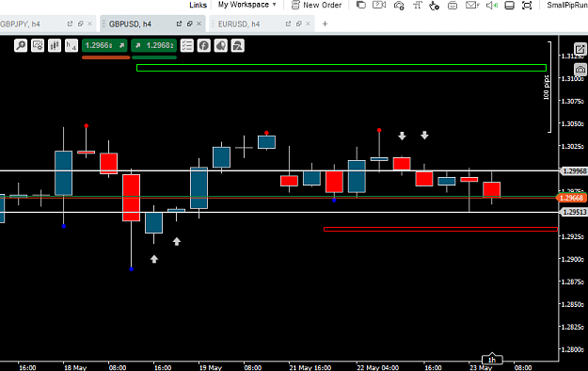This screenshot has height=371, width=588.
Task: Open the headset support settings icon
Action: coord(399,6)
